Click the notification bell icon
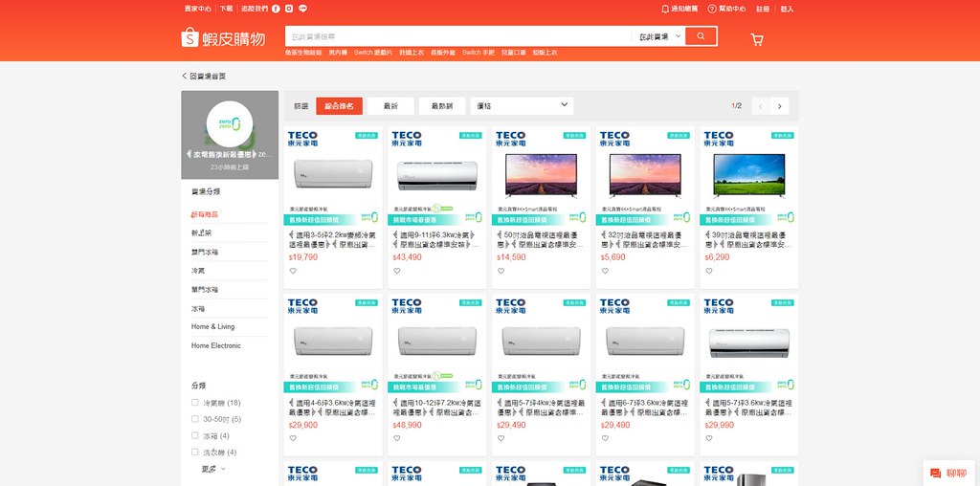The image size is (980, 486). coord(665,9)
